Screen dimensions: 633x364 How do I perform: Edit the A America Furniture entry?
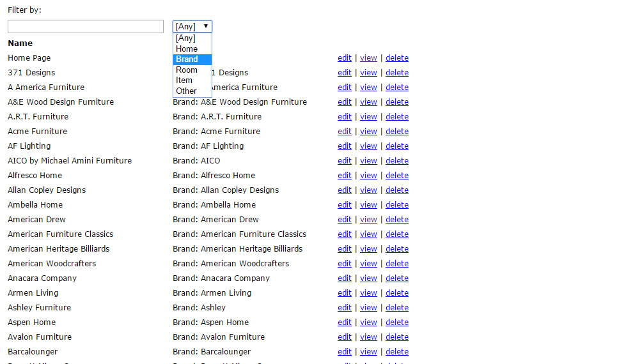[345, 87]
